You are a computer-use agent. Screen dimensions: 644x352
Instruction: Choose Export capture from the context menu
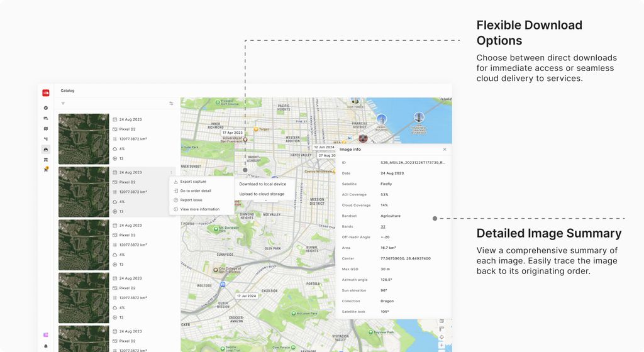coord(202,181)
